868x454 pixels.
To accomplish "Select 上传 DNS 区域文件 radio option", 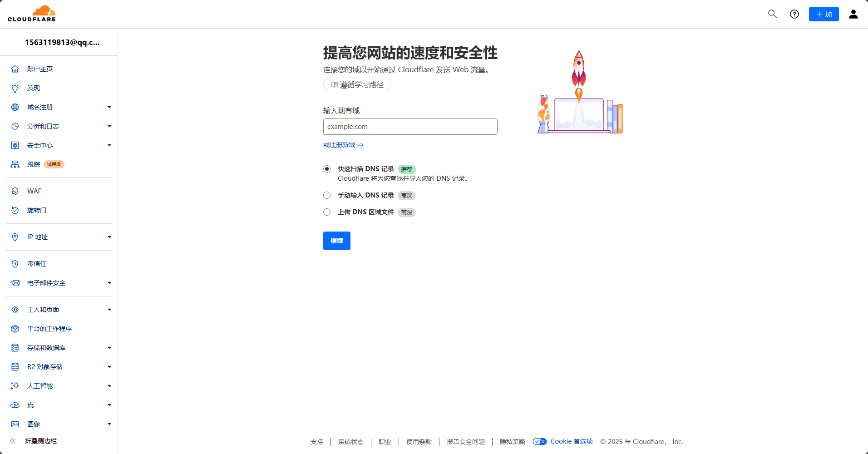I will coord(327,212).
